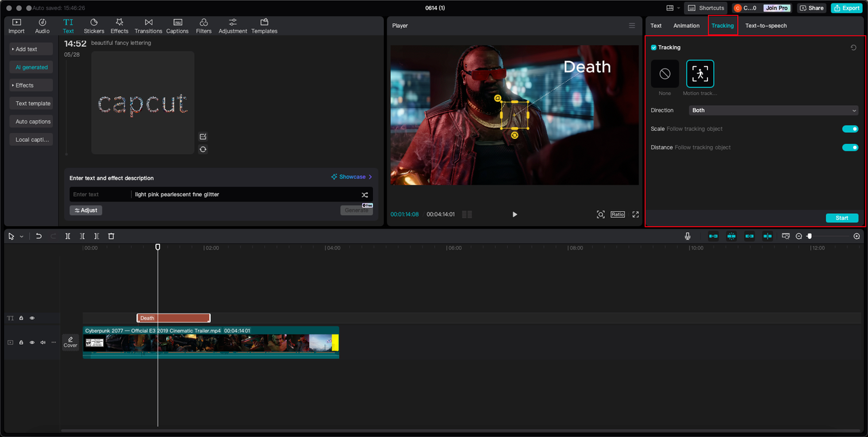
Task: Open the Direction dropdown
Action: tap(773, 111)
